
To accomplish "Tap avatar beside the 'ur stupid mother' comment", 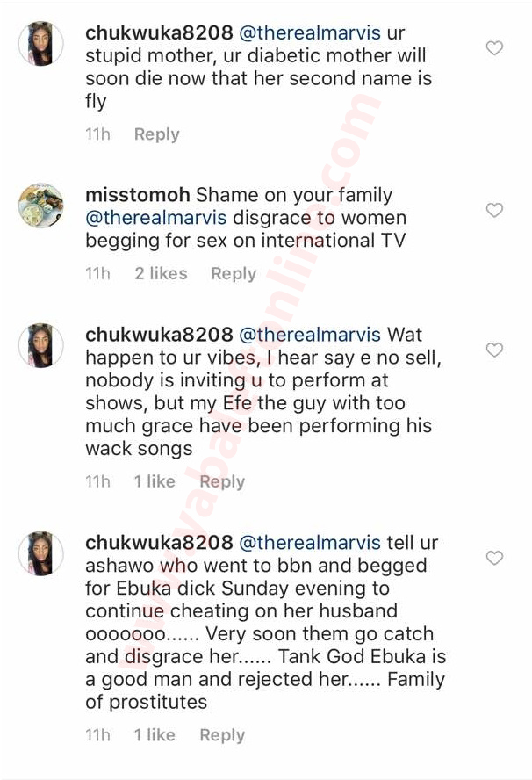I will pos(41,44).
